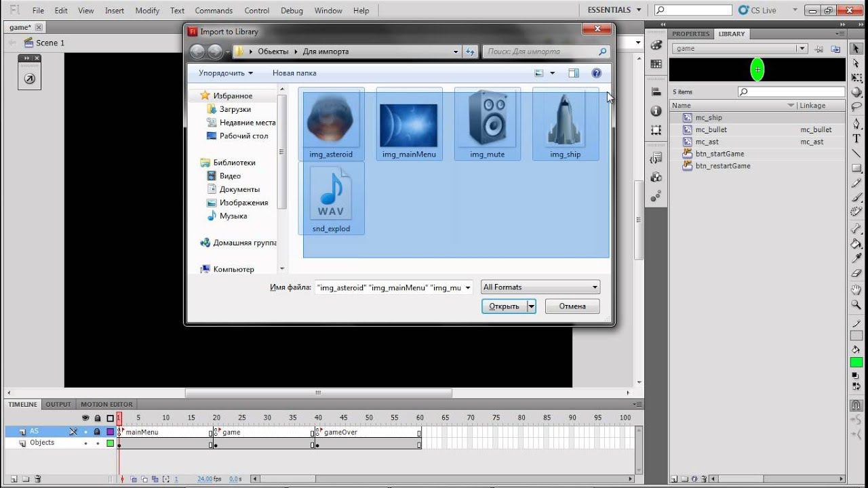Screen dimensions: 868x488
Task: Open the Commands menu
Action: [x=214, y=10]
